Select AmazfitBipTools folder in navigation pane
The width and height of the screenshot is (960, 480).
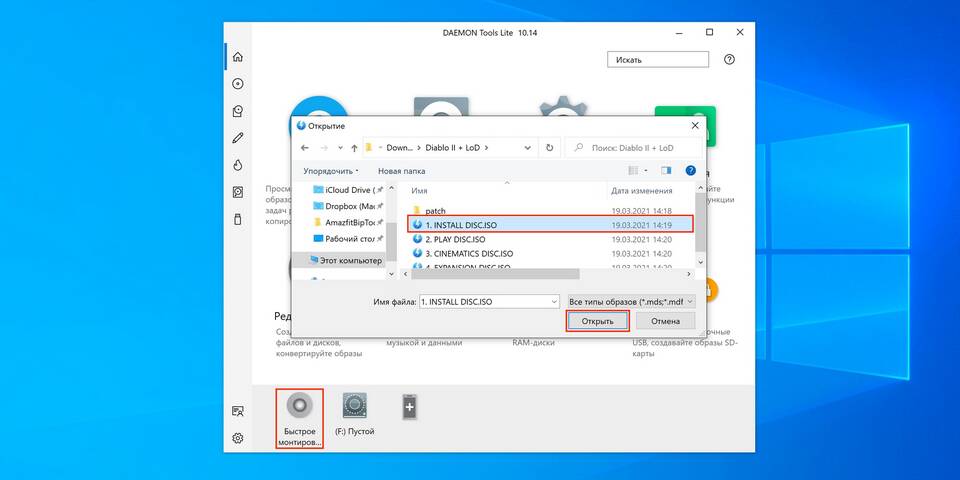point(347,222)
